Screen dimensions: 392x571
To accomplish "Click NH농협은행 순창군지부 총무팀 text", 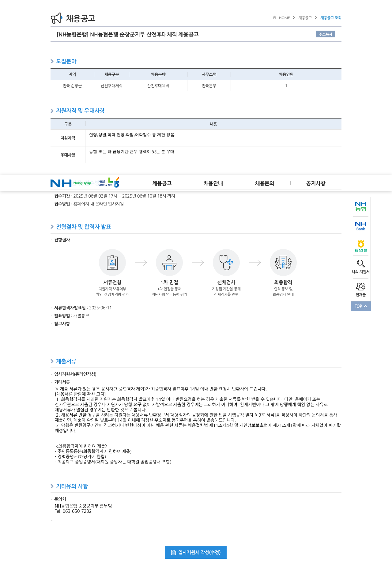I will tap(83, 506).
